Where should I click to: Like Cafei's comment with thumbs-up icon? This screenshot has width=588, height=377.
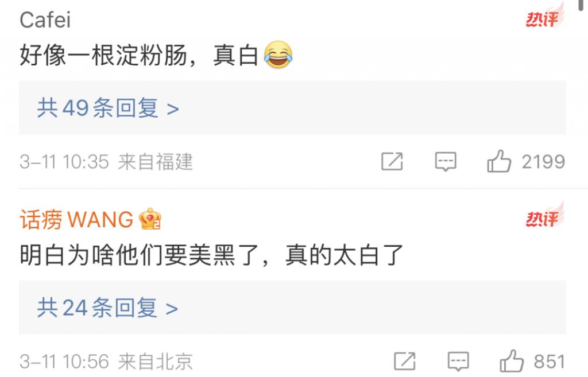(499, 161)
